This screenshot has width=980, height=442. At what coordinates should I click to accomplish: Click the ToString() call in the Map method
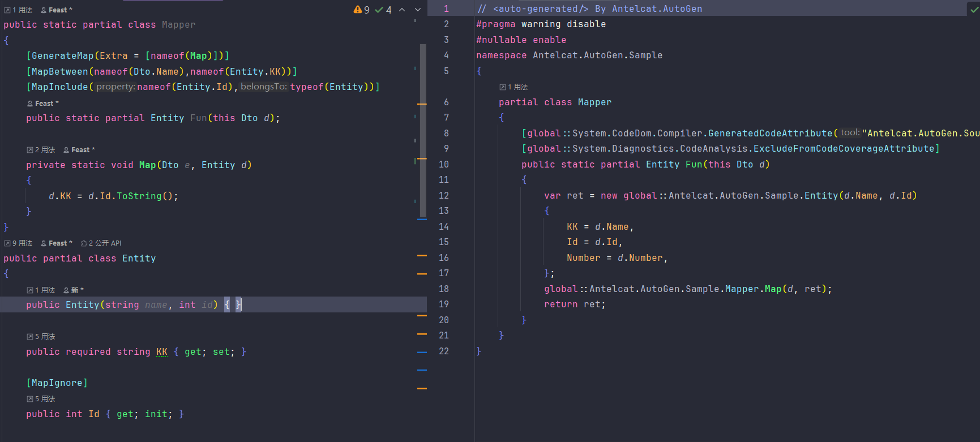click(x=144, y=196)
